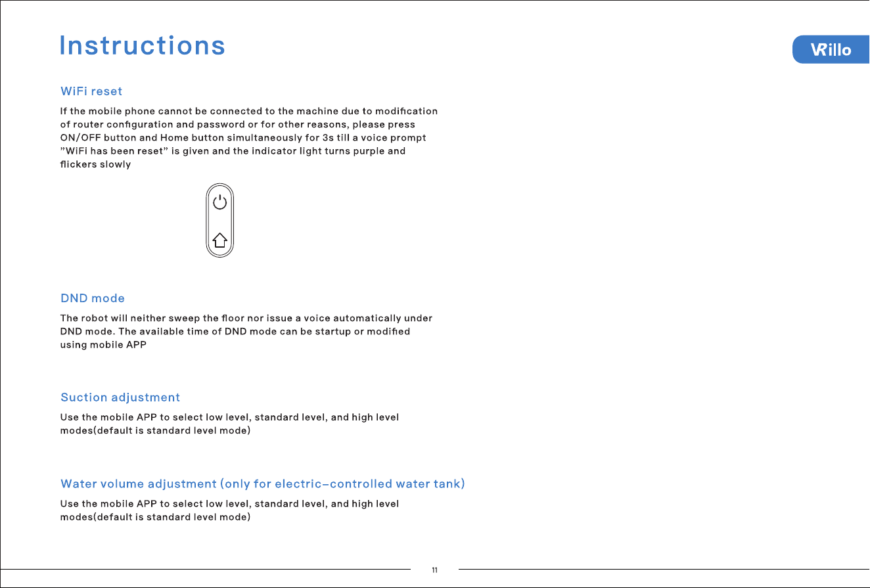Click the water volume description paragraph
This screenshot has height=588, width=870.
pyautogui.click(x=229, y=510)
